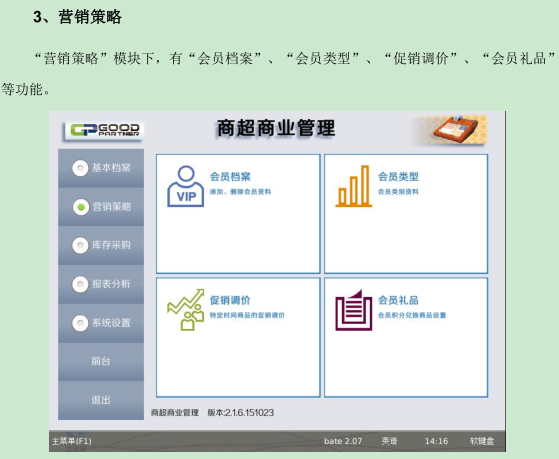Click the 14:16 clock in status bar
The width and height of the screenshot is (559, 459).
pos(436,441)
